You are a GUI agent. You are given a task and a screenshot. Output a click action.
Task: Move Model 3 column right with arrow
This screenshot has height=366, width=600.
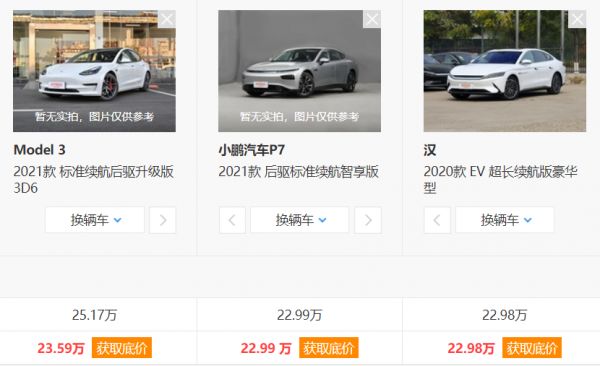[163, 220]
